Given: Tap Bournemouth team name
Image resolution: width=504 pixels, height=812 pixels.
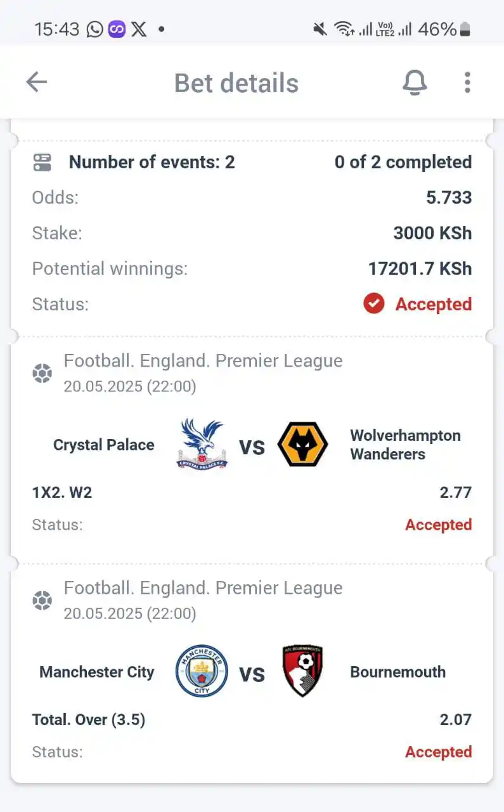Looking at the screenshot, I should coord(397,672).
